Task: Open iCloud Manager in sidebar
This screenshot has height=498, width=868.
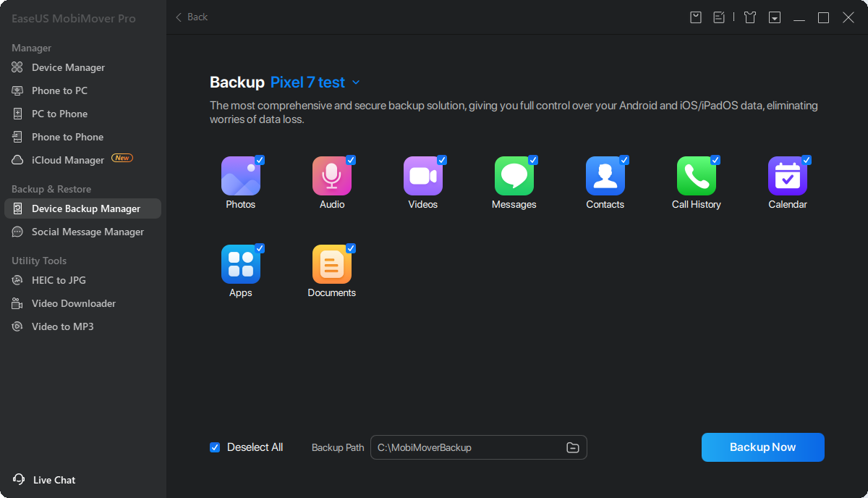Action: tap(82, 160)
